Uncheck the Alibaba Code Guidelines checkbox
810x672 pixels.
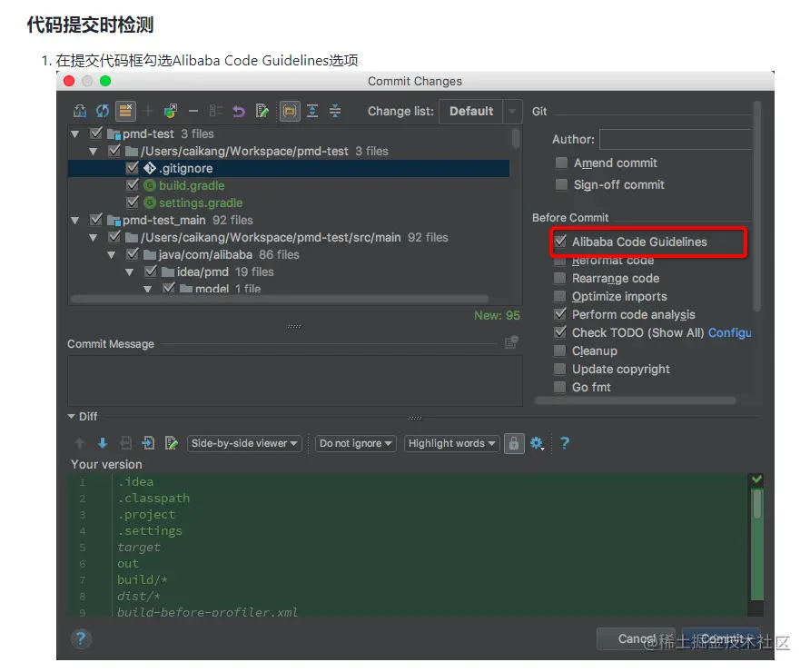coord(560,242)
